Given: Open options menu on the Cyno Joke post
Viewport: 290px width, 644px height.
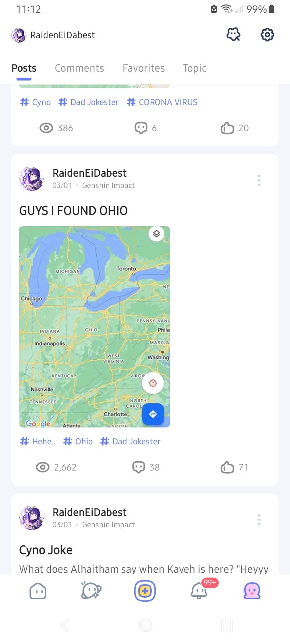Looking at the screenshot, I should pos(259,520).
